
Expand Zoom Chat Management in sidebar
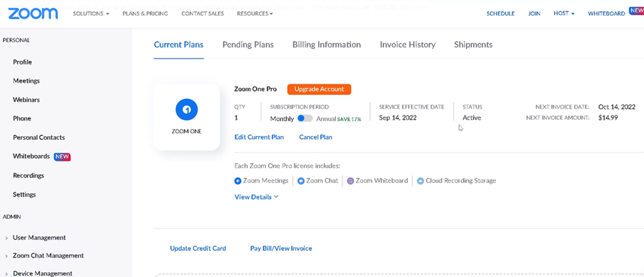point(48,255)
